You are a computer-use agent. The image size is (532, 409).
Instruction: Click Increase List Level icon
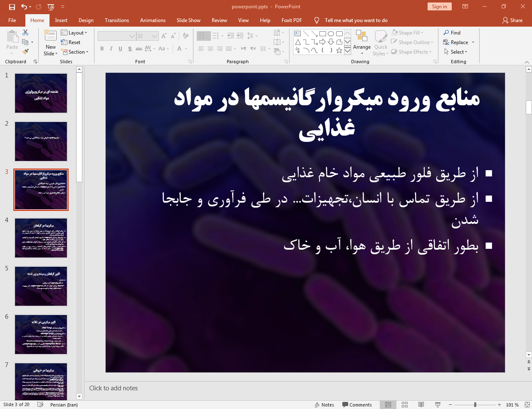tap(240, 36)
